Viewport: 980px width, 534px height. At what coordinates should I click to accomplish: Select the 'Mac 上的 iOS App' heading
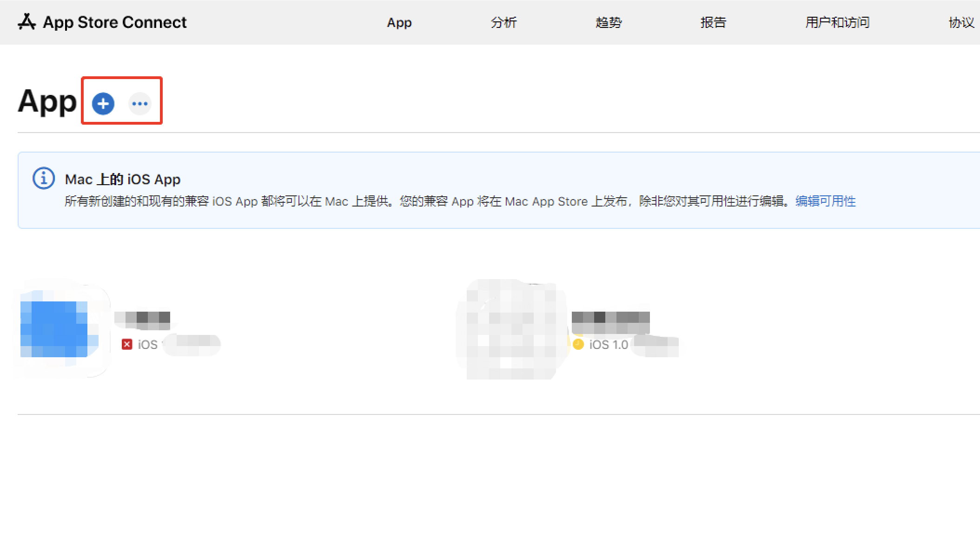[123, 179]
